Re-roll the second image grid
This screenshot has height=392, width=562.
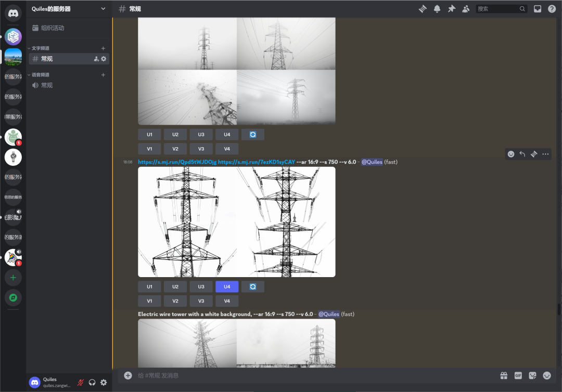tap(253, 287)
